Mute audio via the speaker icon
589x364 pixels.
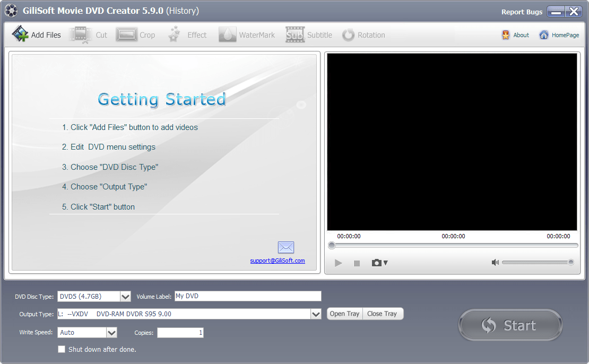click(495, 262)
